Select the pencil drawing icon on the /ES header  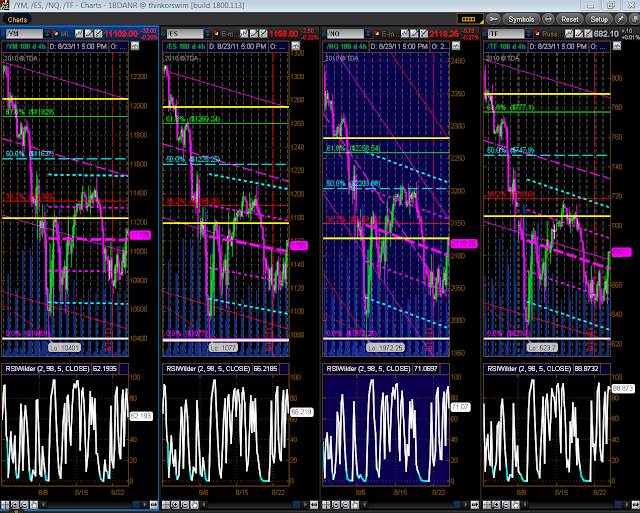point(253,33)
